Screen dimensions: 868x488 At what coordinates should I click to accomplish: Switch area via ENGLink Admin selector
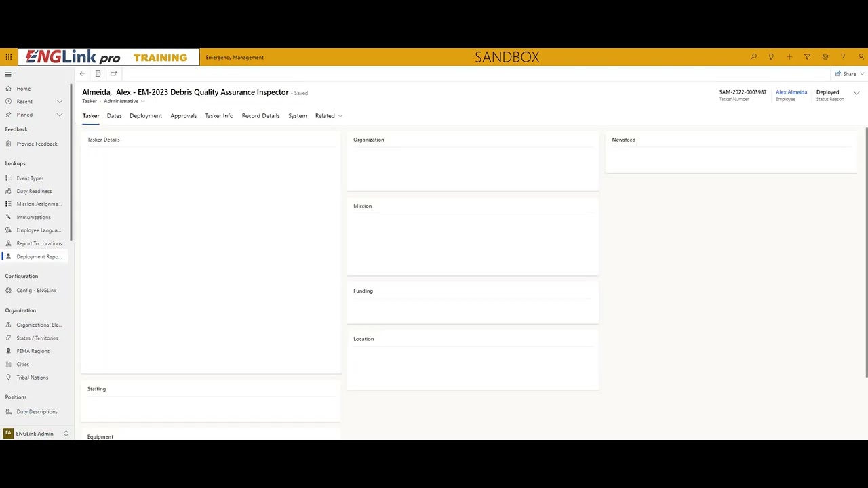36,434
